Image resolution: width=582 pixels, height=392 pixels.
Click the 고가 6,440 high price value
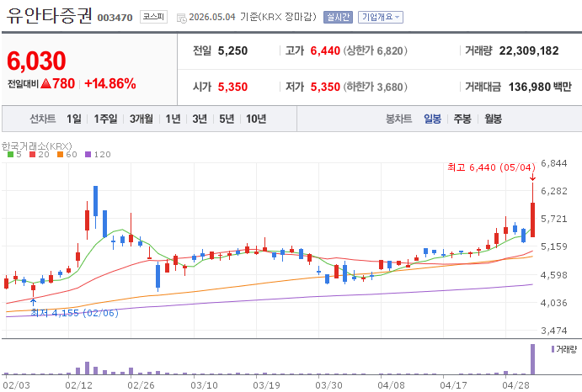pyautogui.click(x=325, y=50)
